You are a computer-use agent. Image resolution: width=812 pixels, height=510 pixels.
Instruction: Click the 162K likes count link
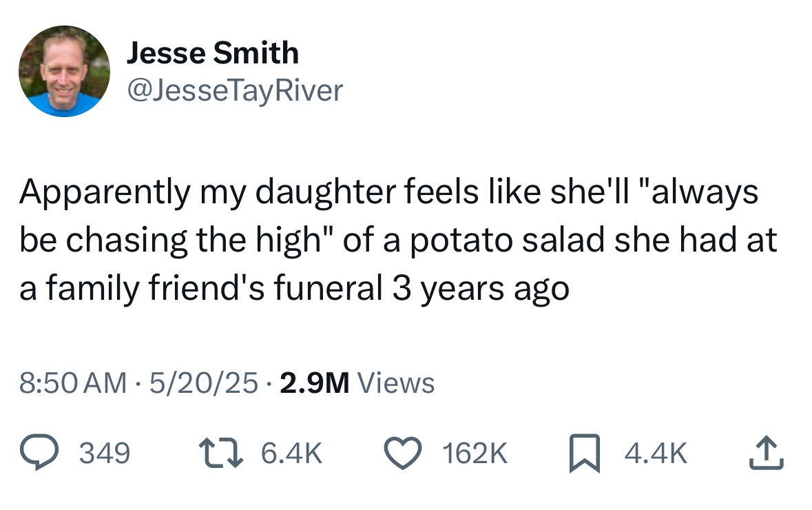click(x=475, y=452)
